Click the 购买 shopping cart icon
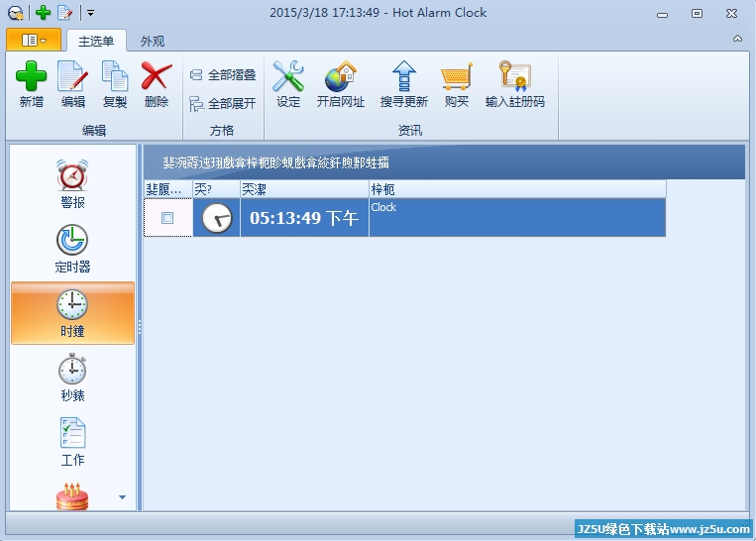756x541 pixels. [456, 76]
